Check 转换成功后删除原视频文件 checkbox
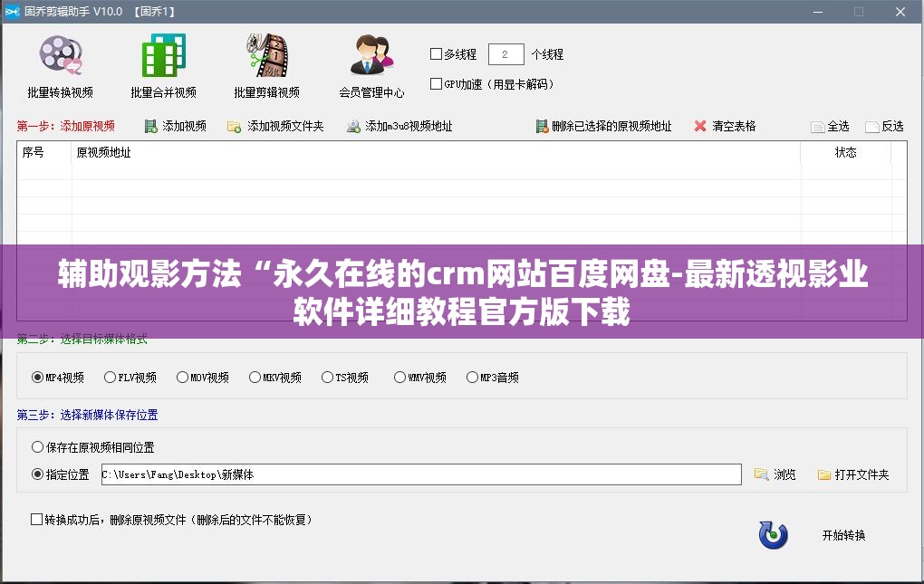The height and width of the screenshot is (584, 924). point(36,519)
